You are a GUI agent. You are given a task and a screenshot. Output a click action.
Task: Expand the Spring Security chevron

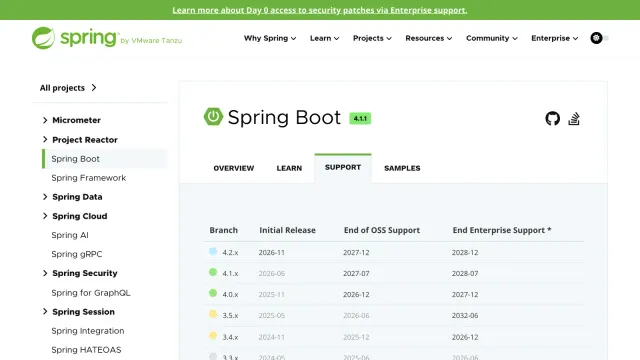45,273
